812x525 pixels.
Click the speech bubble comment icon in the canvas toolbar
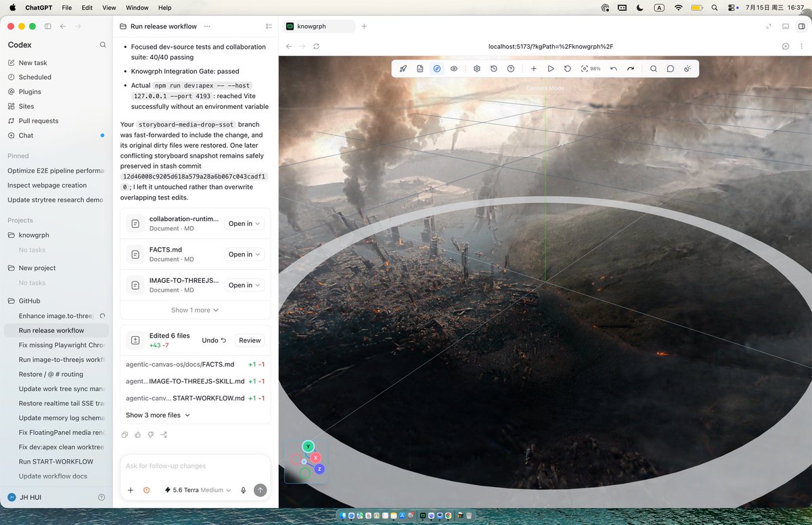pos(671,68)
